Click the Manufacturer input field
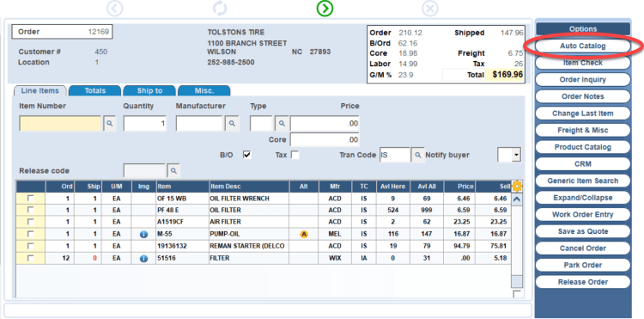Viewport: 644px width, 319px height. 199,123
